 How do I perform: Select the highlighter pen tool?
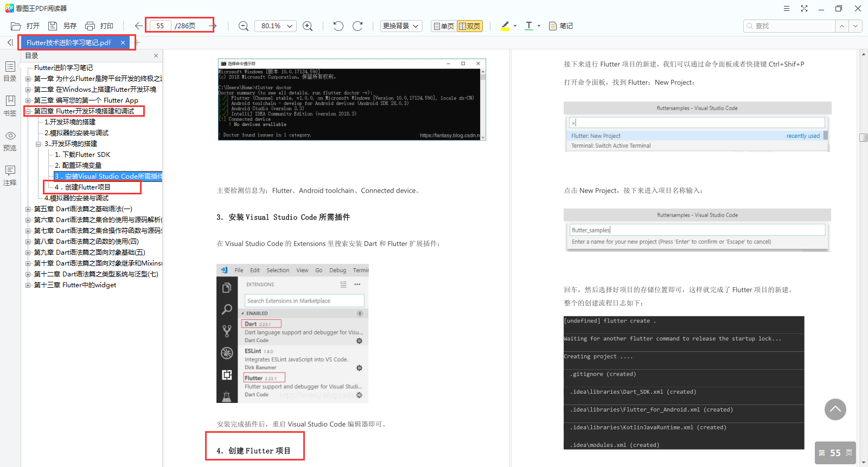505,26
